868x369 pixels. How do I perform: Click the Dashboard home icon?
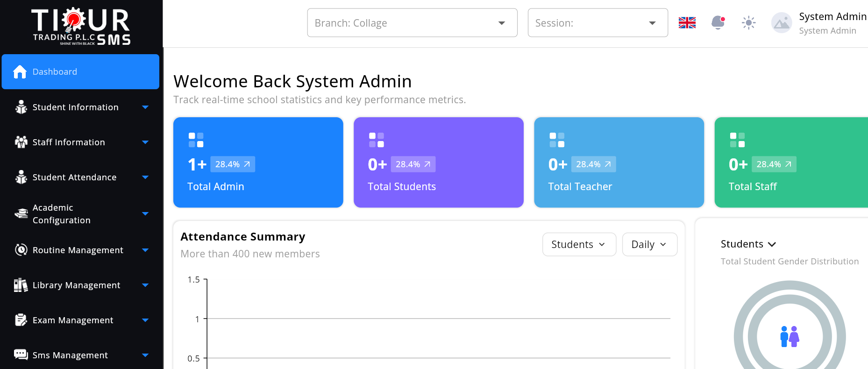pyautogui.click(x=20, y=71)
